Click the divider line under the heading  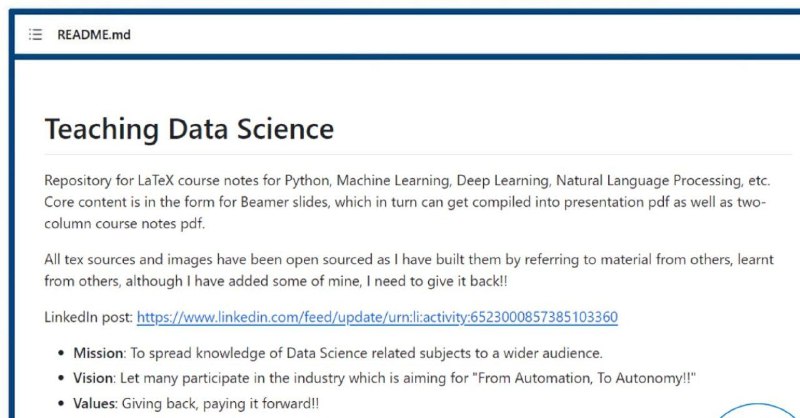point(418,154)
